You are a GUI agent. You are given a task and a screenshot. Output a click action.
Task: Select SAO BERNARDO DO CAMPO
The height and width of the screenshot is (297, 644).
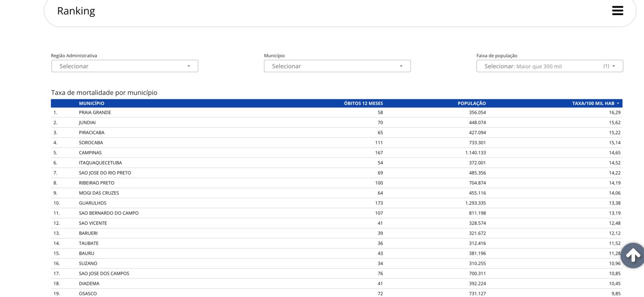[x=336, y=213]
